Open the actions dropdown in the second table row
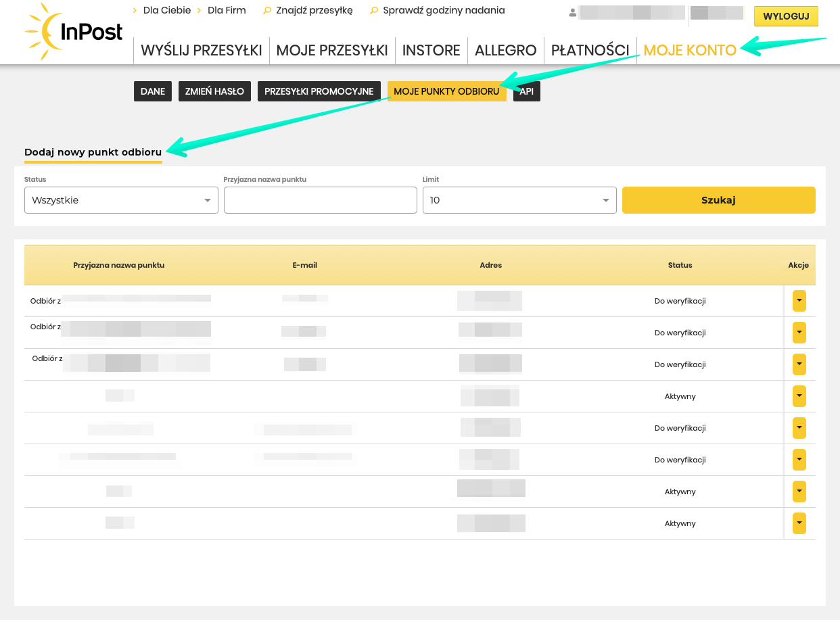 (x=799, y=333)
